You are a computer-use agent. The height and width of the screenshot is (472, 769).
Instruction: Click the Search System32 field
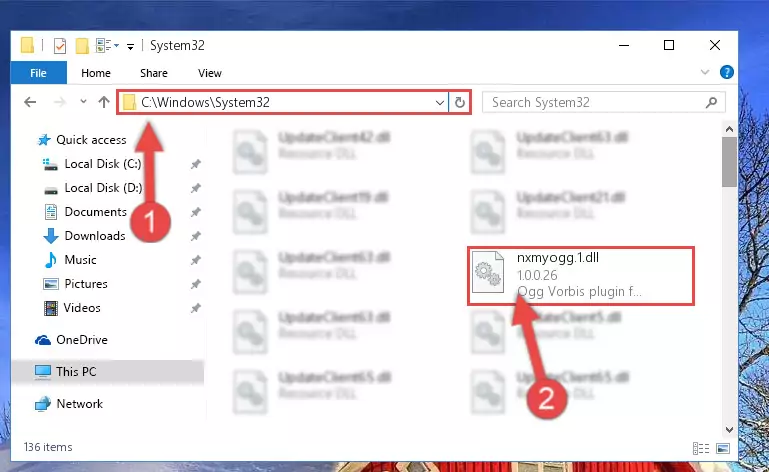tap(604, 102)
